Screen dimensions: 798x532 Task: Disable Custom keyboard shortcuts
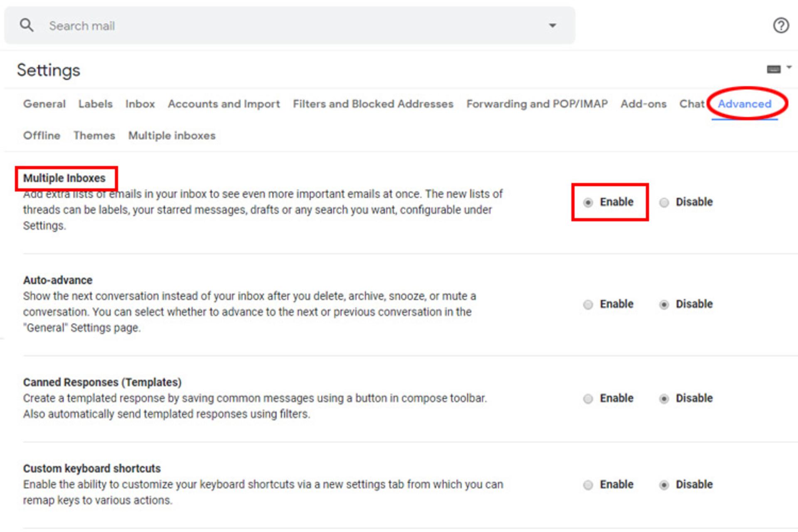(664, 485)
